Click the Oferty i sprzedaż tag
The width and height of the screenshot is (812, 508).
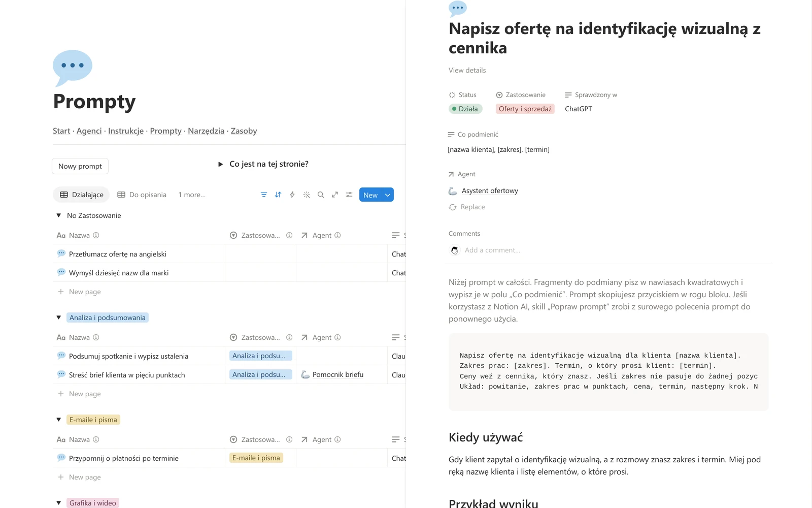525,109
